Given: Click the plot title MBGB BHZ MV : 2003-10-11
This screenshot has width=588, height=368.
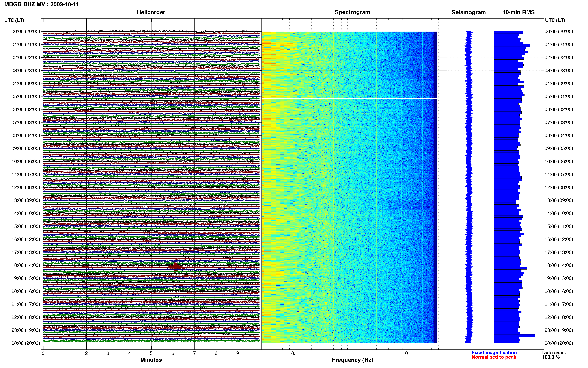Looking at the screenshot, I should [42, 4].
